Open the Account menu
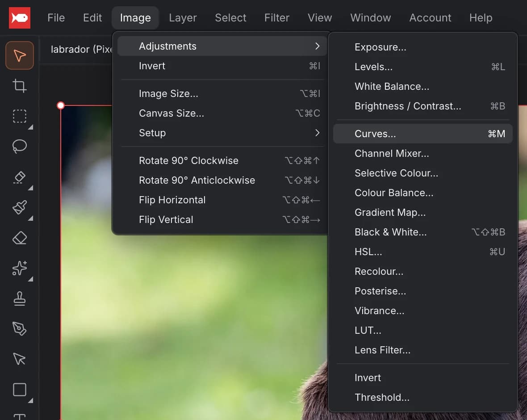 click(430, 17)
